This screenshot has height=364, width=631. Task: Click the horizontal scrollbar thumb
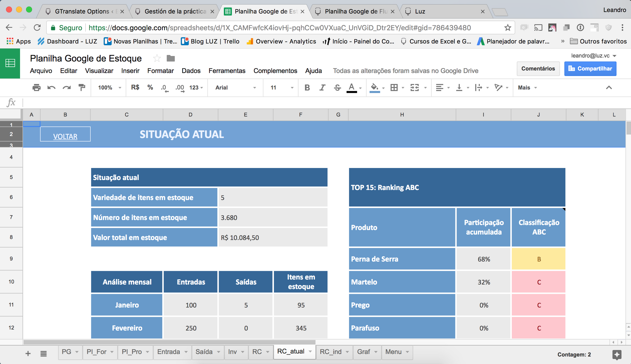pos(169,342)
